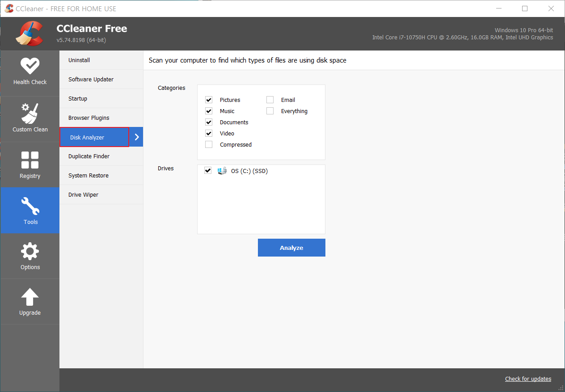Click the CCleaner Free heading

[x=92, y=29]
